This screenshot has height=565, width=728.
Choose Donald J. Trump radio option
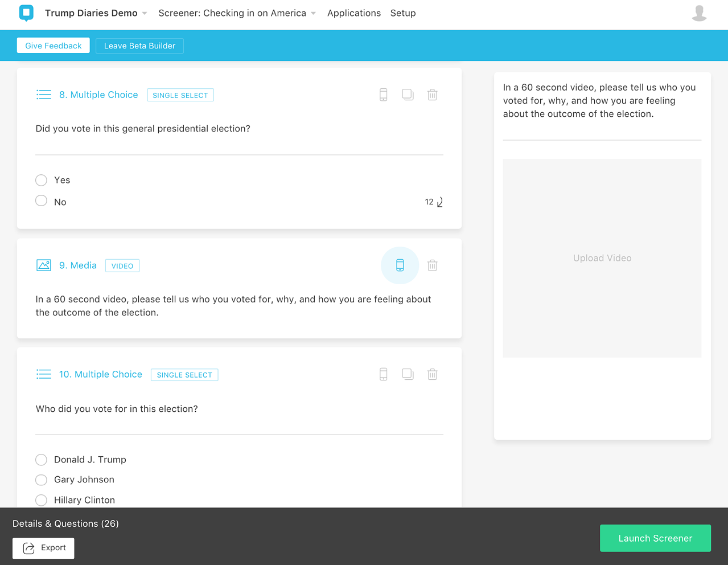[41, 460]
